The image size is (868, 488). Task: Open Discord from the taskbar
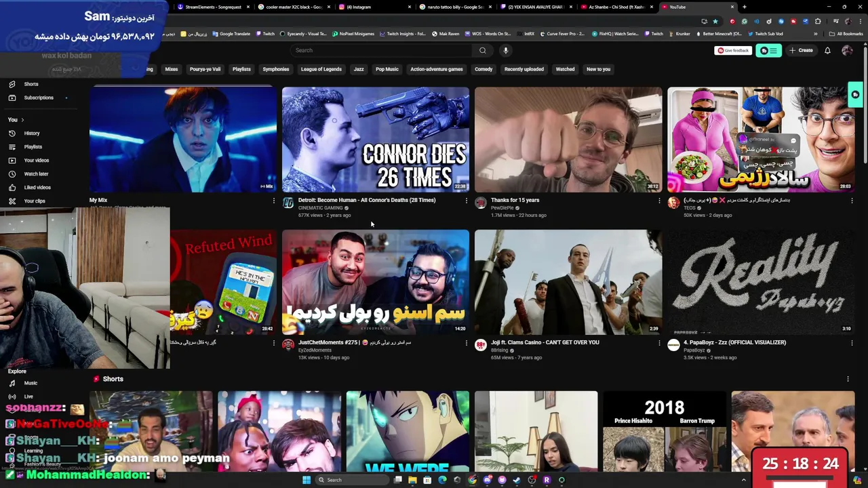487,480
